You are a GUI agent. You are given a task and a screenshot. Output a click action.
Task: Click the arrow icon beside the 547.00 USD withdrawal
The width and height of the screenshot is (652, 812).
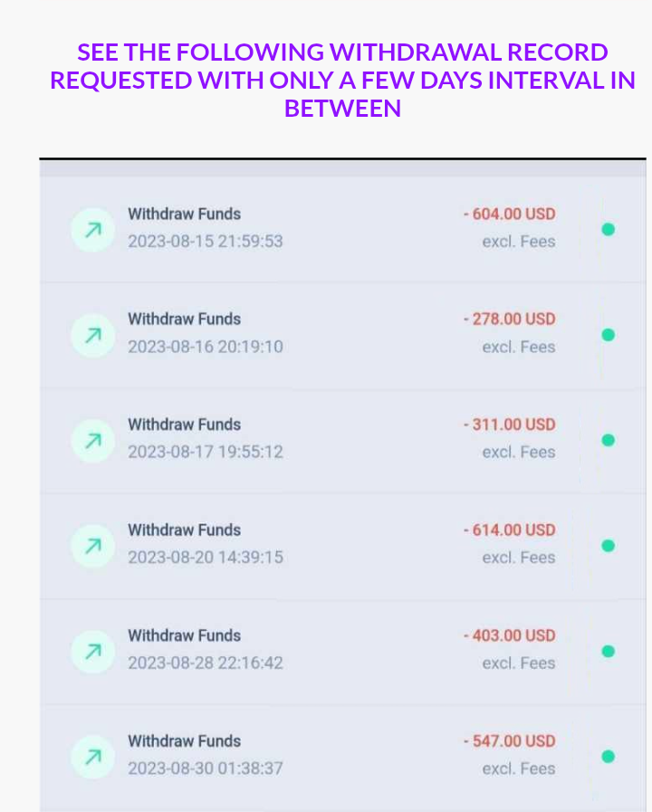pyautogui.click(x=93, y=757)
